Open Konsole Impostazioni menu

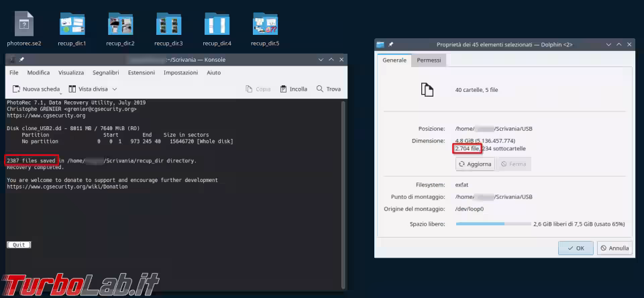[x=180, y=72]
